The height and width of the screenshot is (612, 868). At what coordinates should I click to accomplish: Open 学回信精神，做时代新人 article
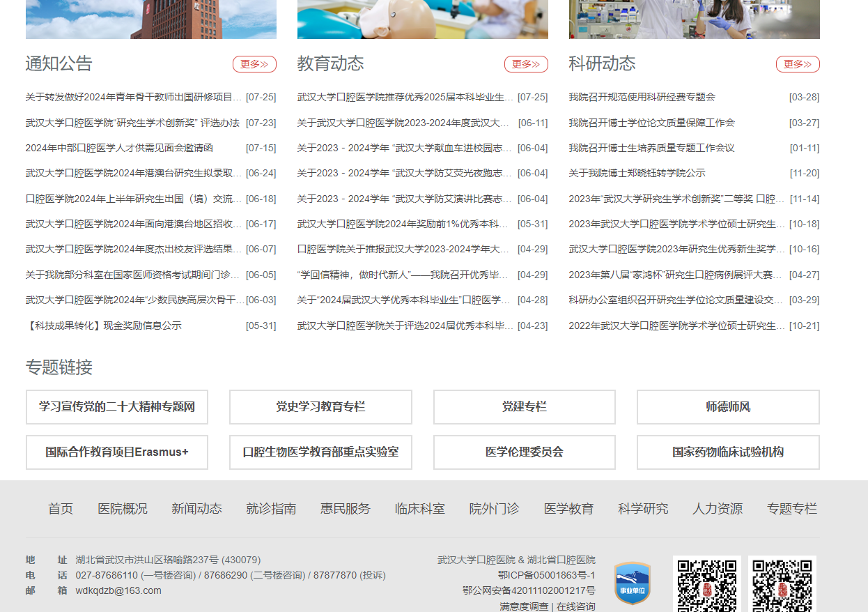pyautogui.click(x=403, y=275)
